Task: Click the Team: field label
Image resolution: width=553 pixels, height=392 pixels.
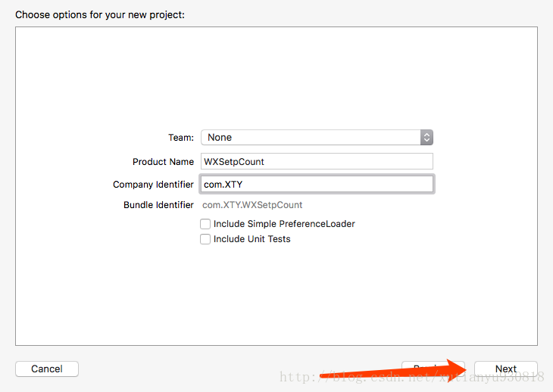Action: tap(181, 138)
